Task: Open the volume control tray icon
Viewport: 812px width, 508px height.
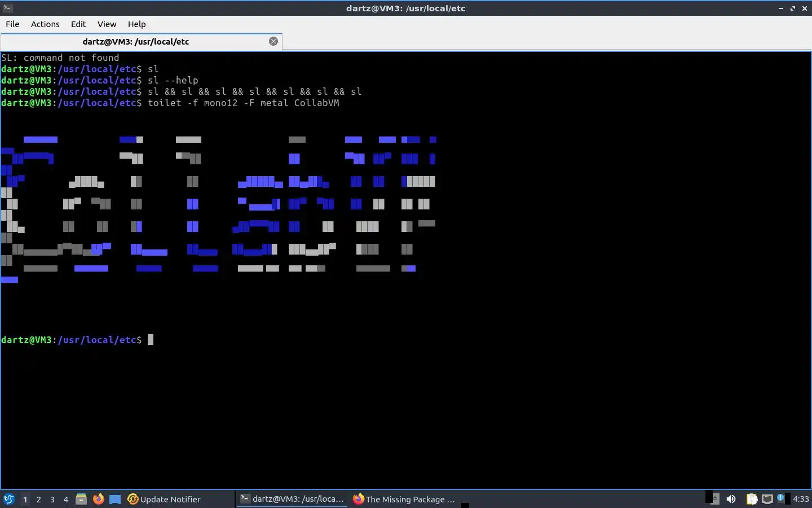Action: click(x=731, y=499)
